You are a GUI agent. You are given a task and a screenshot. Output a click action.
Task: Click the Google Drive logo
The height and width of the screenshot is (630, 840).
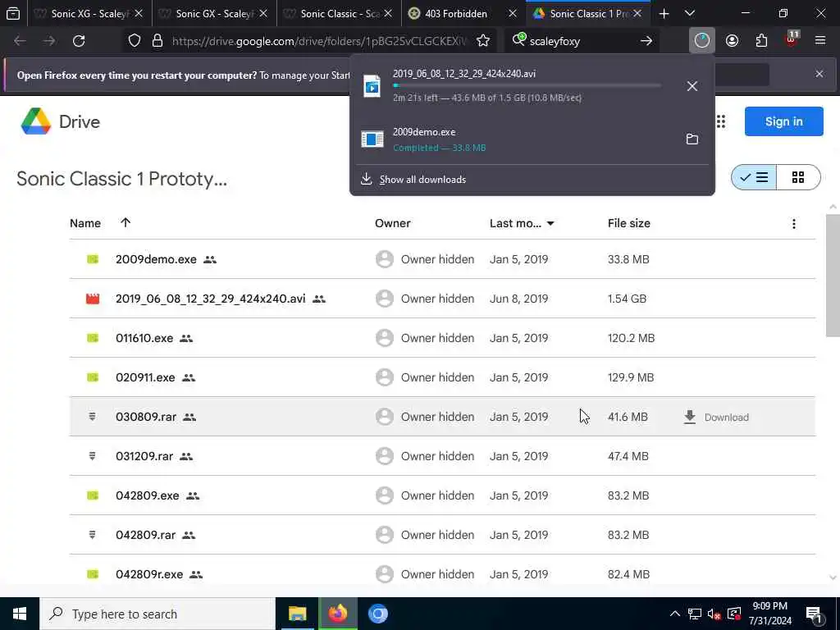click(36, 121)
